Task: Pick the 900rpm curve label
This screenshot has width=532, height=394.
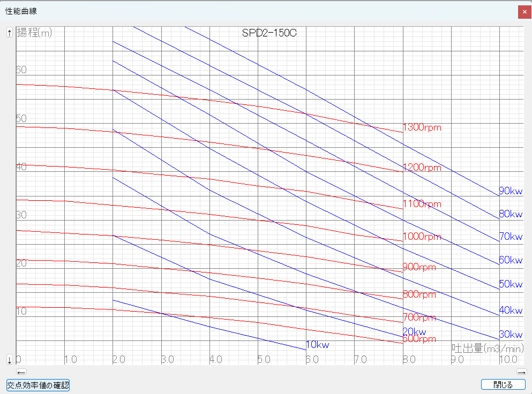Action: [x=419, y=267]
